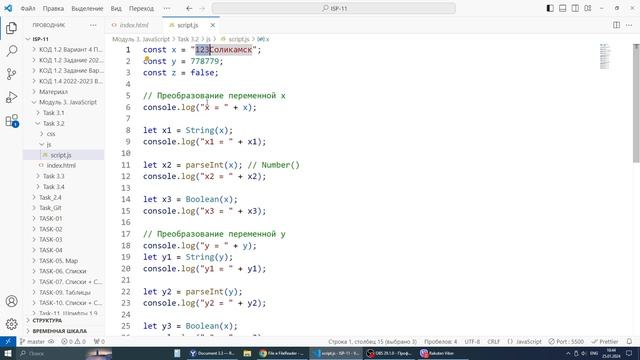Screen dimensions: 640x360
Task: Click the ports forwarded status item
Action: (x=99, y=342)
